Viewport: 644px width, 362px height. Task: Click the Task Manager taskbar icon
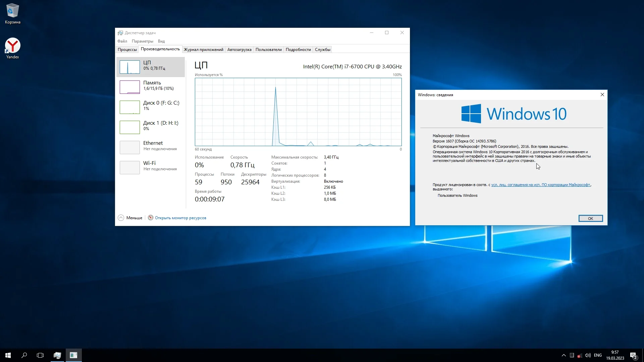pyautogui.click(x=57, y=355)
